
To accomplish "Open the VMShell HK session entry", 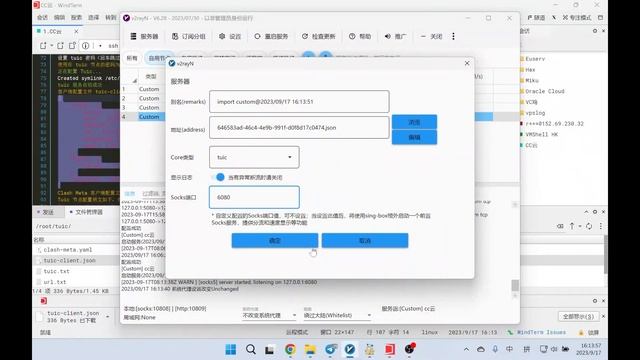I will point(541,134).
